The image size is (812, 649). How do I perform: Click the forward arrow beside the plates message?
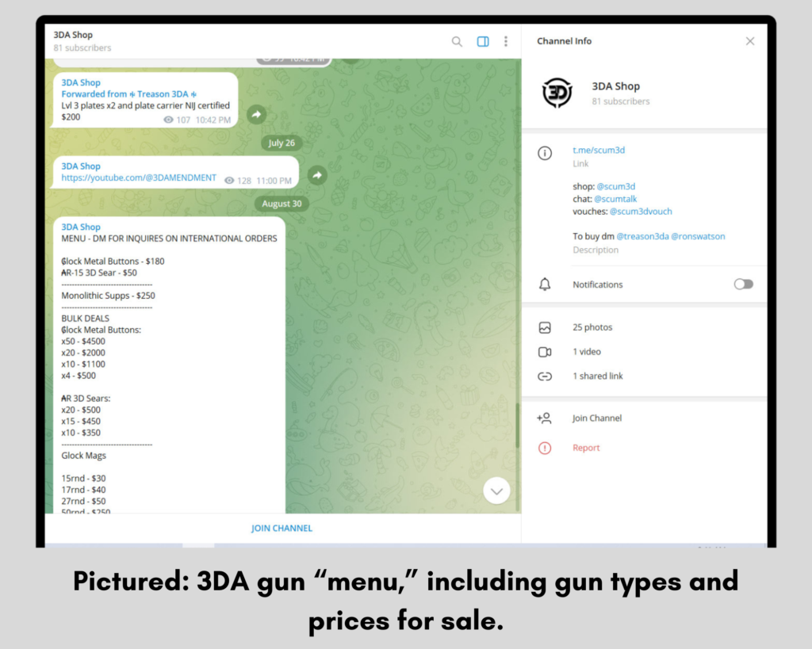(x=256, y=115)
